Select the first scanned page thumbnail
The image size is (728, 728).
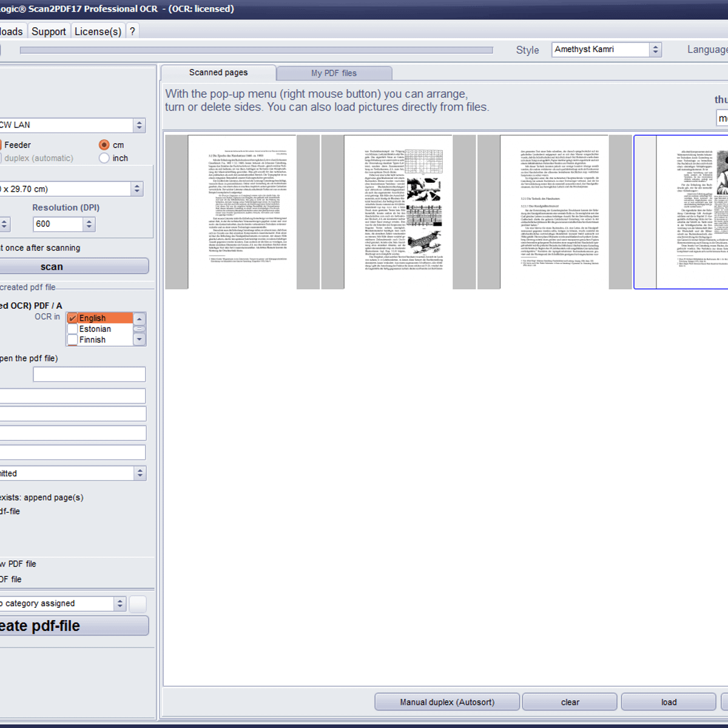click(x=242, y=212)
